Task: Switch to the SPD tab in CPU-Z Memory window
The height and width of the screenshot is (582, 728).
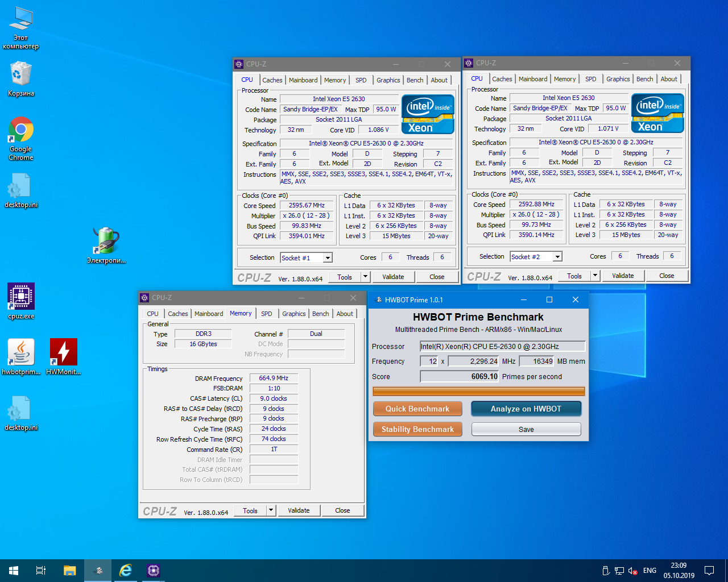Action: coord(267,314)
